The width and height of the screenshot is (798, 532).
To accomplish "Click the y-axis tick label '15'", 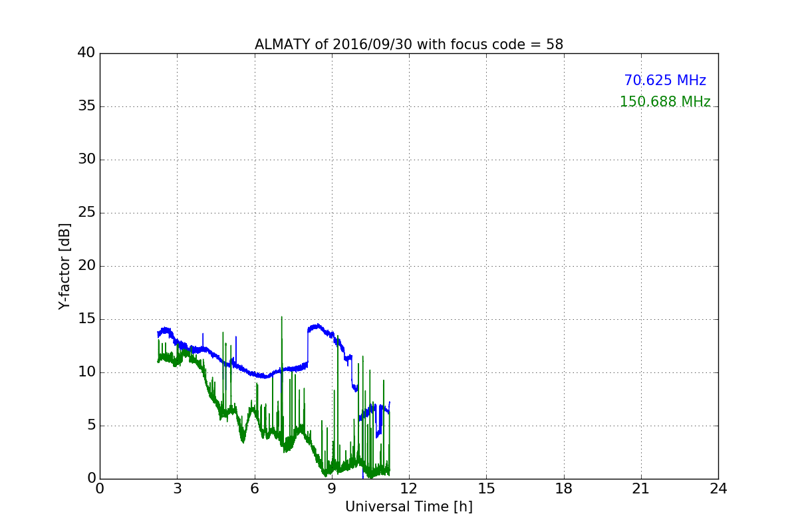I will coord(86,319).
